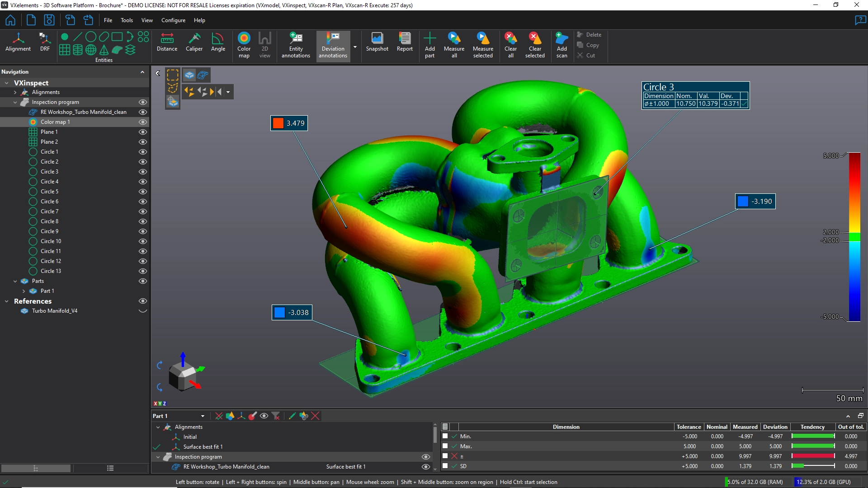Viewport: 868px width, 488px height.
Task: Check the Min. dimension row checkbox
Action: [445, 436]
